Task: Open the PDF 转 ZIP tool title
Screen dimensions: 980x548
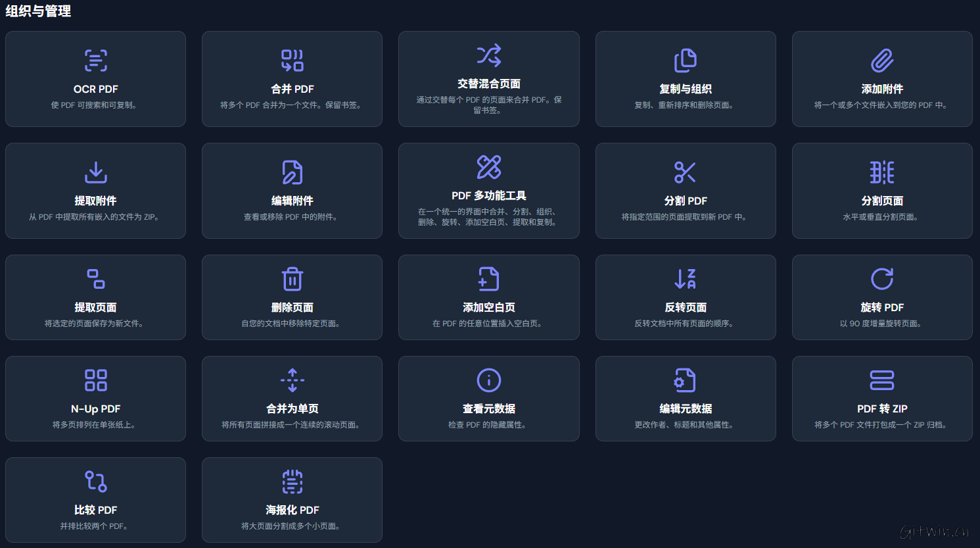Action: (x=882, y=409)
